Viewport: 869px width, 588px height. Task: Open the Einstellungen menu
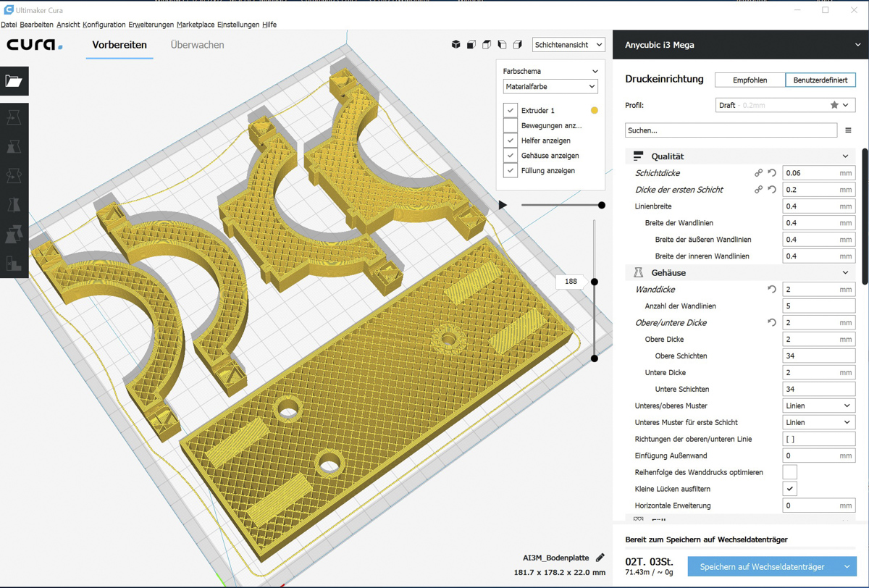(238, 25)
